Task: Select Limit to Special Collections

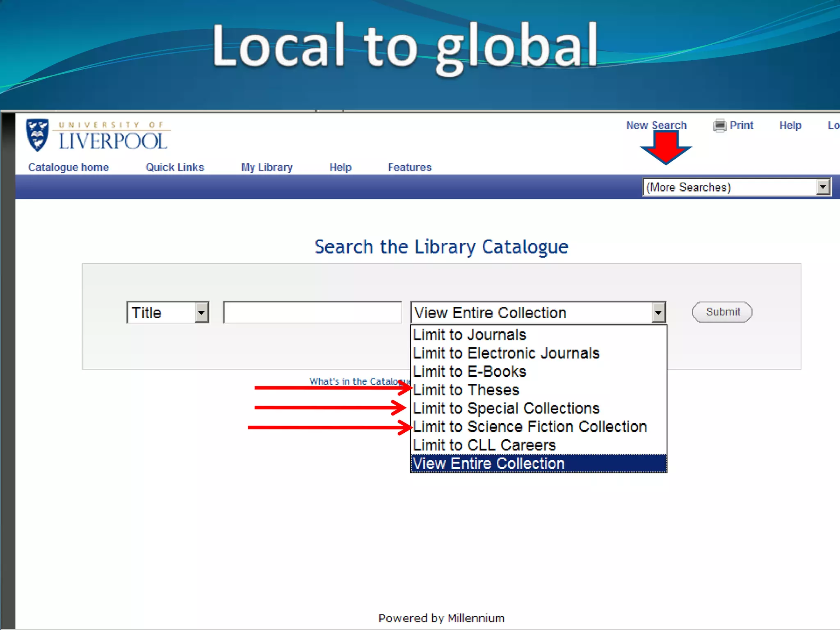Action: tap(539, 408)
